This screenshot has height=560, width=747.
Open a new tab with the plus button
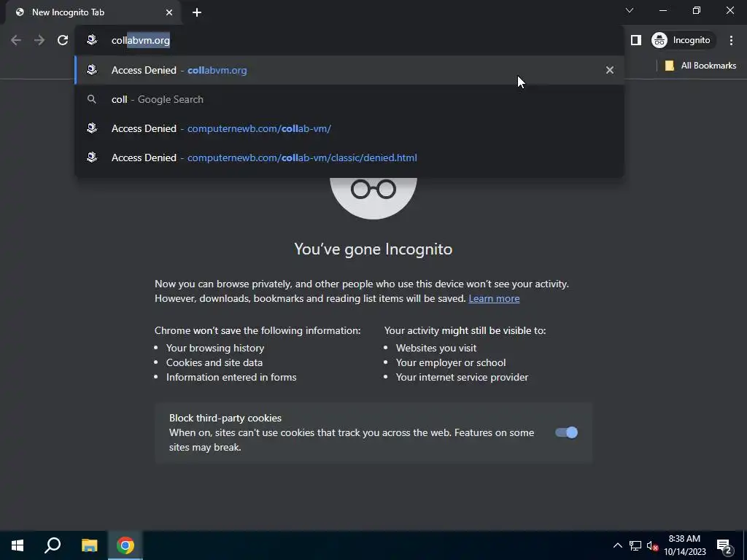click(x=197, y=12)
